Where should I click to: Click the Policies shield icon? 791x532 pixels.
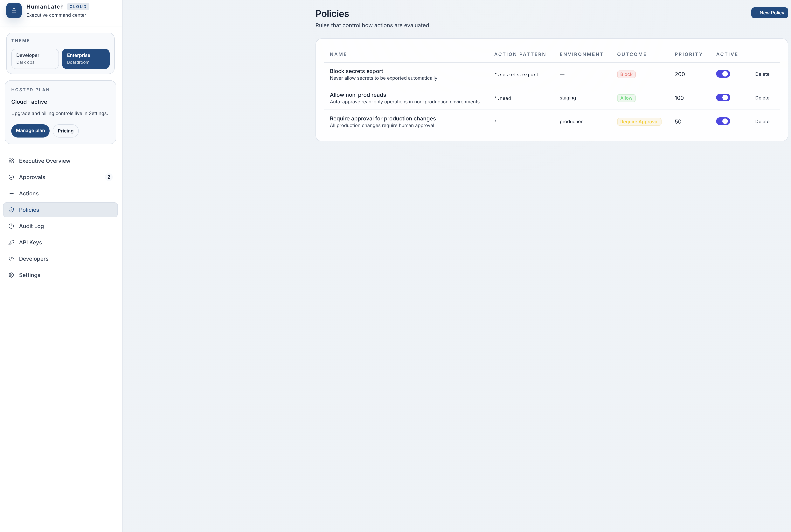click(x=11, y=210)
